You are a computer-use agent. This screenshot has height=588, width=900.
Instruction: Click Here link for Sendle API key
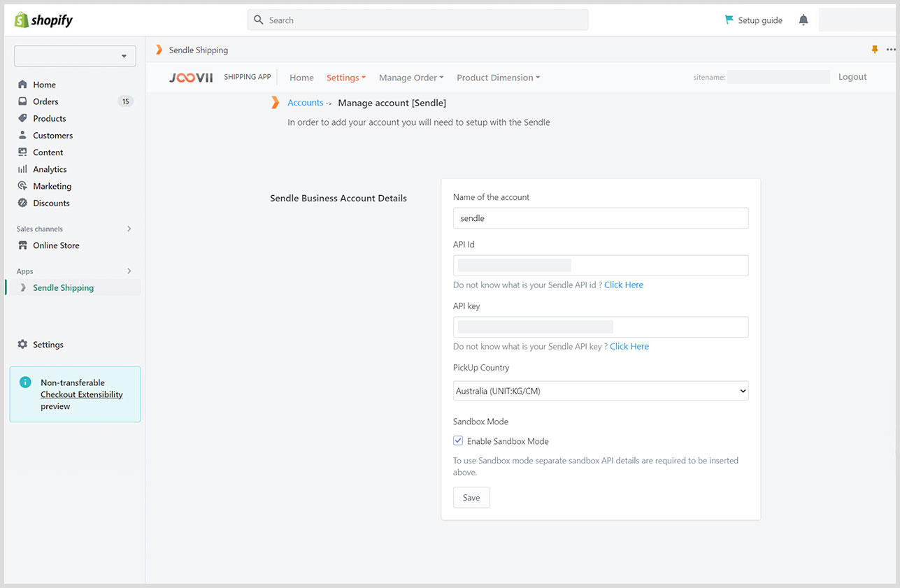click(629, 346)
